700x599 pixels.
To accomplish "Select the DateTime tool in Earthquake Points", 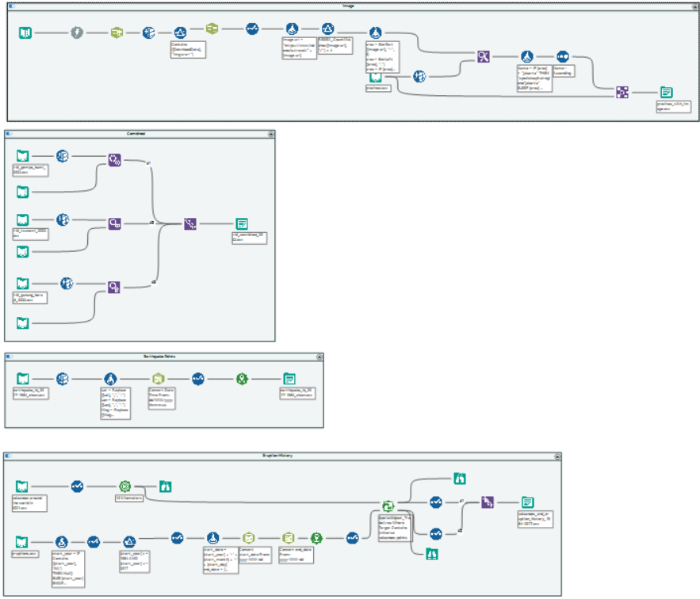I will tap(159, 379).
